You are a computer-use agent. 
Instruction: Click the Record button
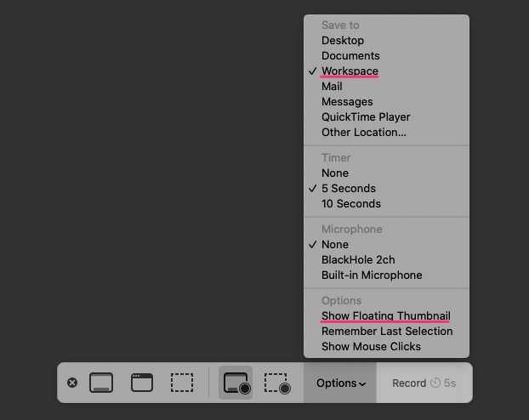[x=424, y=383]
